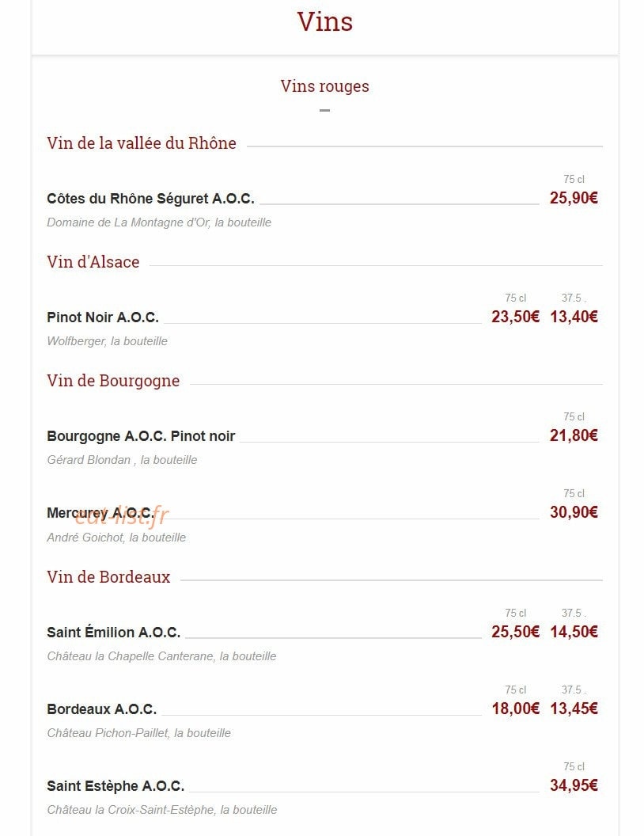Click the 23,50€ Pinot Noir price
Viewport: 644px width, 836px height.
[515, 317]
